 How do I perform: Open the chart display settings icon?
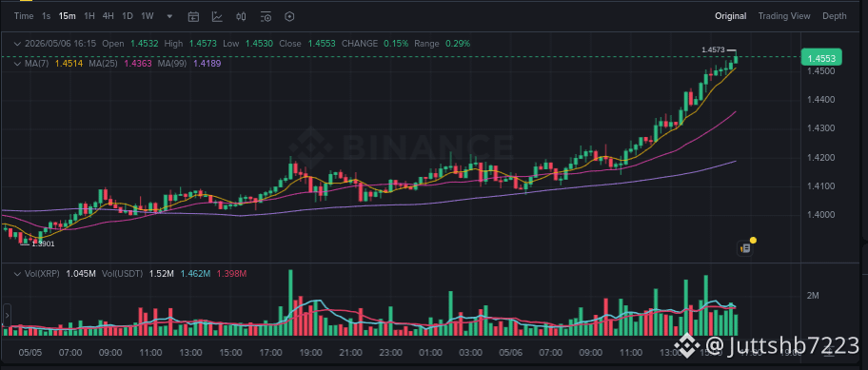pos(266,16)
